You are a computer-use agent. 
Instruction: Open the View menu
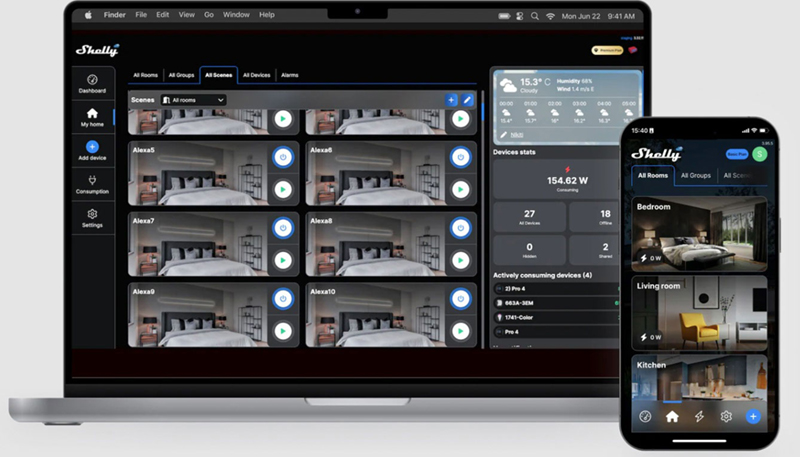(187, 15)
